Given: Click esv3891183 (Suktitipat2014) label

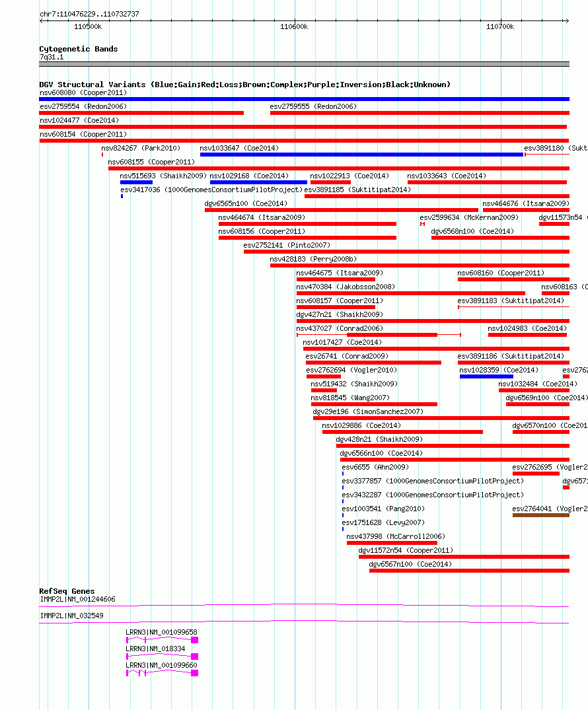Looking at the screenshot, I should tap(511, 301).
